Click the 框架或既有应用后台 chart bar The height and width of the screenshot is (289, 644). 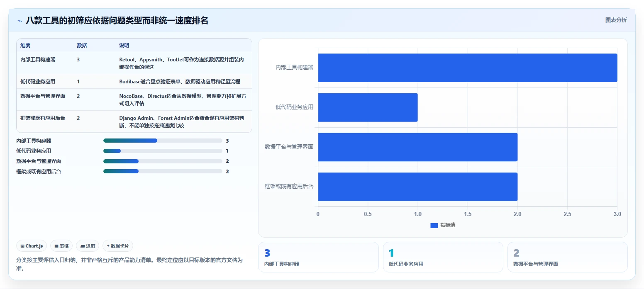pos(418,187)
